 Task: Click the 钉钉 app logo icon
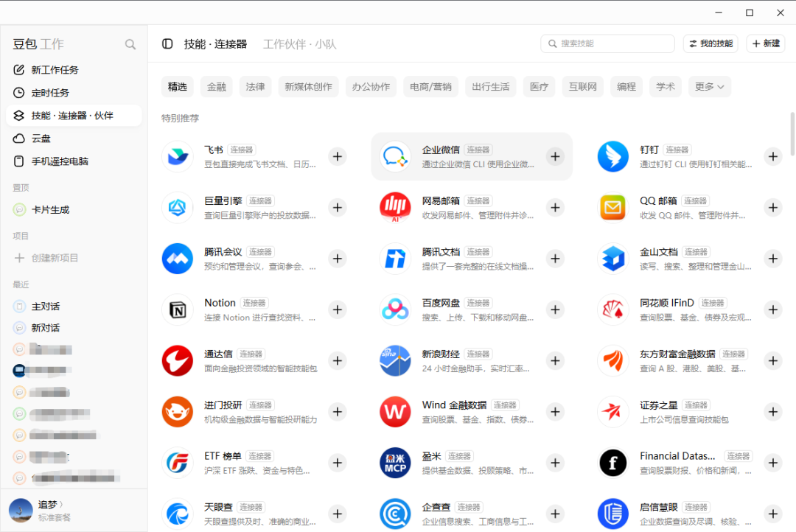point(612,156)
